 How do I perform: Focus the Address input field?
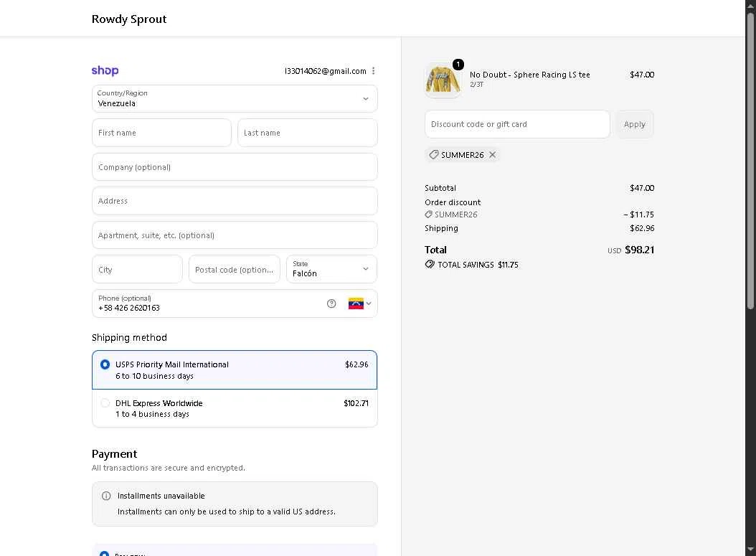235,201
